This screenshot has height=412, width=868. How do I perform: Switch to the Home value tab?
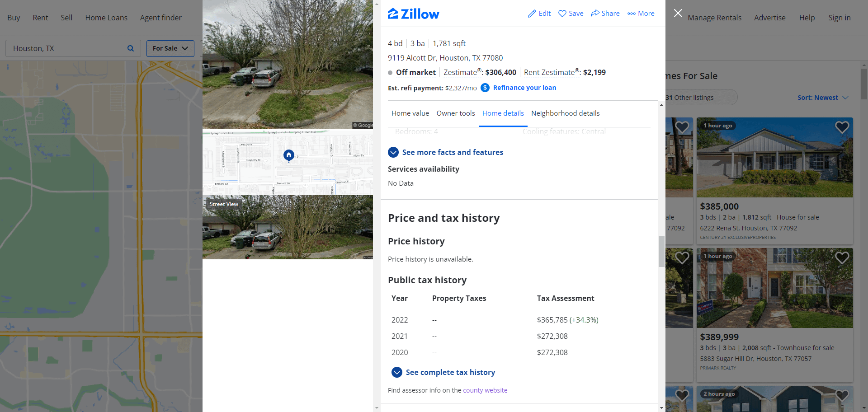coord(410,113)
